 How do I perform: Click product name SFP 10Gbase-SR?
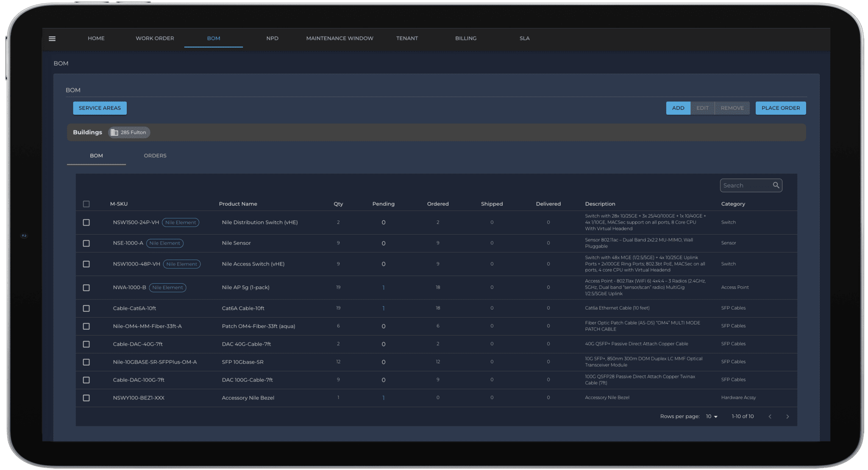click(243, 362)
